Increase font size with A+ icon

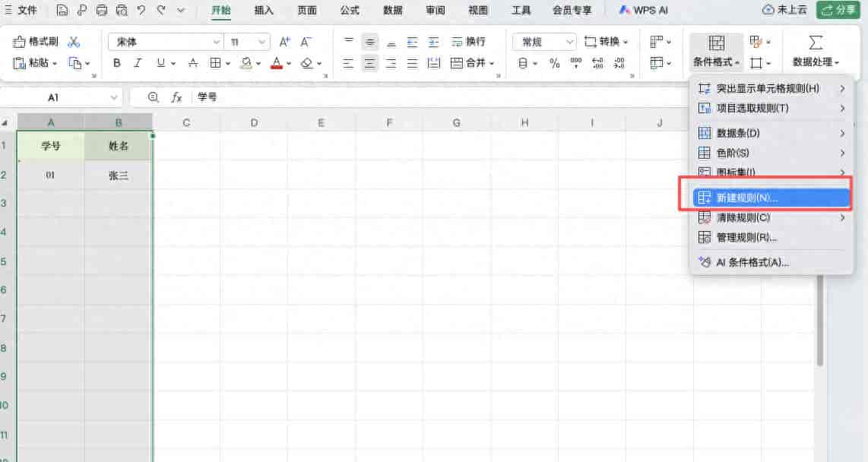[x=284, y=42]
